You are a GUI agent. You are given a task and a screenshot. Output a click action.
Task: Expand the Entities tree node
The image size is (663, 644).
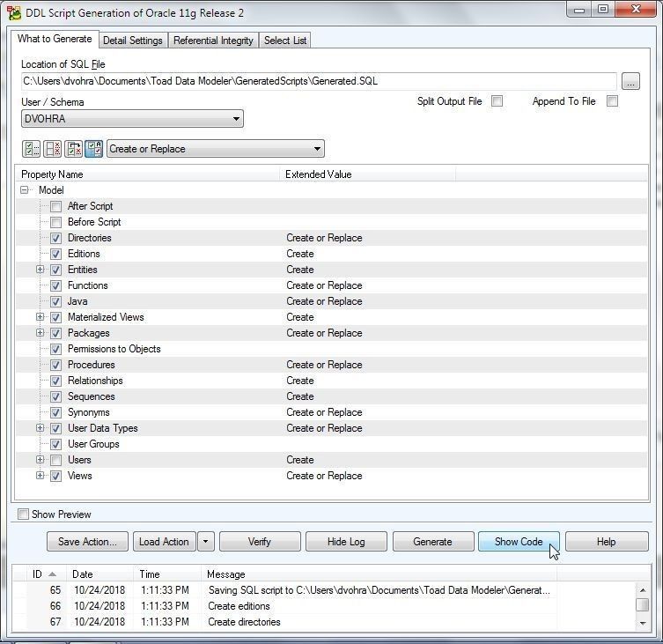click(40, 270)
